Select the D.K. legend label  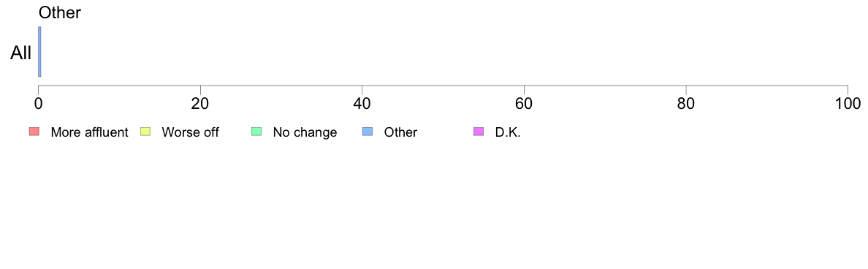[x=509, y=132]
